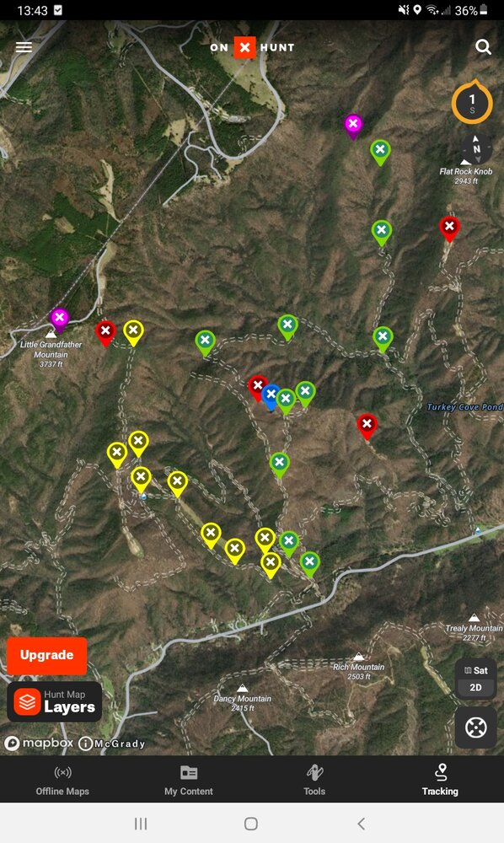Image resolution: width=504 pixels, height=843 pixels.
Task: Open Hunt Map Layers panel
Action: point(54,702)
